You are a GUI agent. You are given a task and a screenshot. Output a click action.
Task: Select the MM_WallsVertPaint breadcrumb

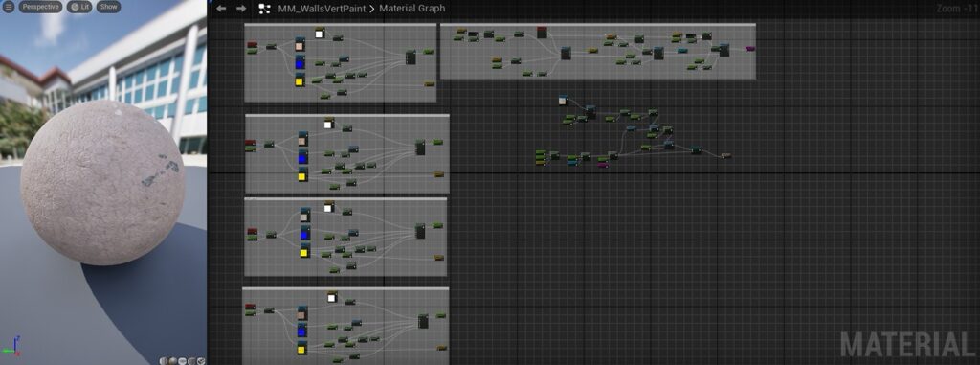click(322, 9)
